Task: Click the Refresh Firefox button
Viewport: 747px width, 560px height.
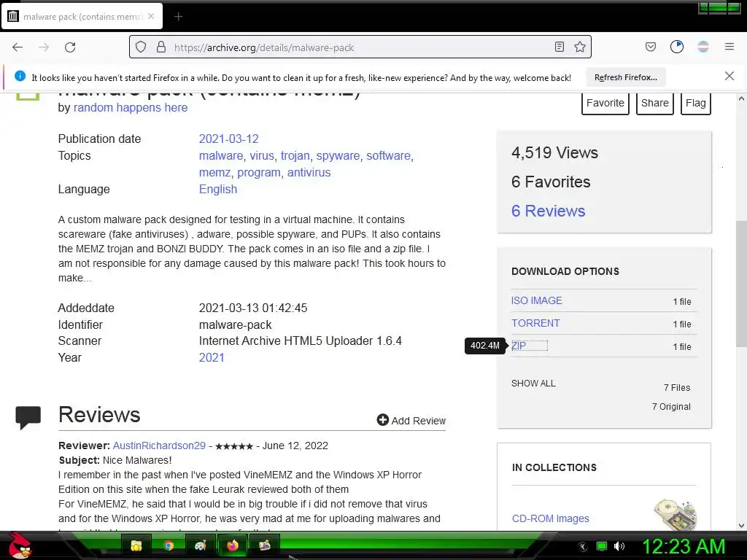Action: coord(625,77)
